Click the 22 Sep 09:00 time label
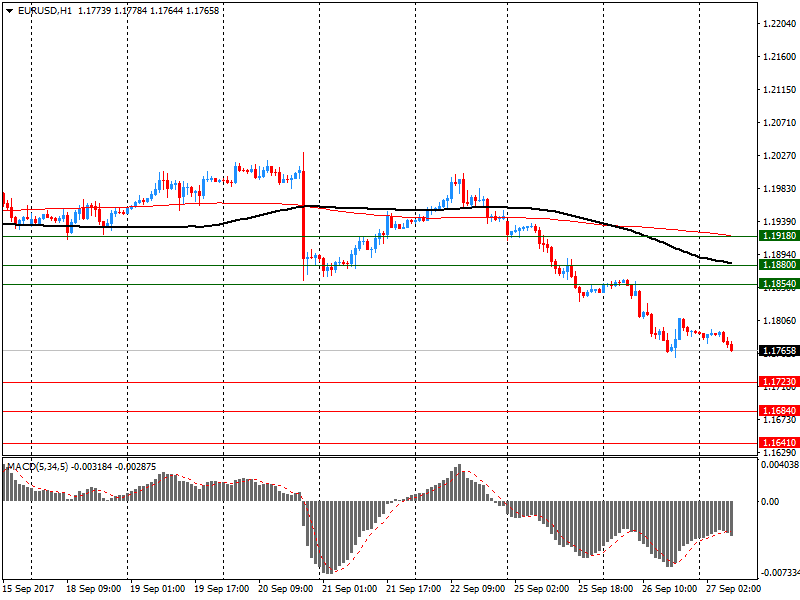The height and width of the screenshot is (600, 800). 478,589
